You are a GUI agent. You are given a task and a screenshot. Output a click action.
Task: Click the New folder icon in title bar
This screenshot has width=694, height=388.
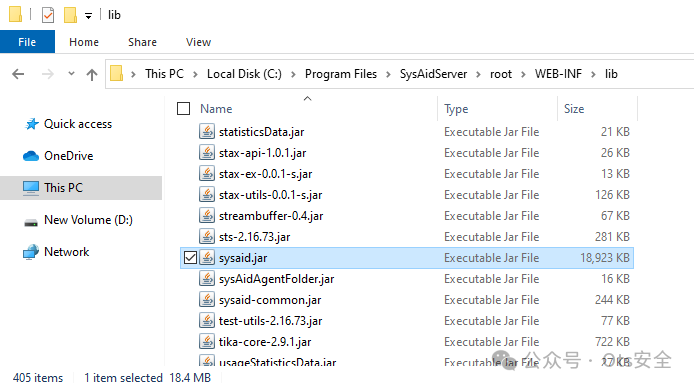(x=70, y=15)
